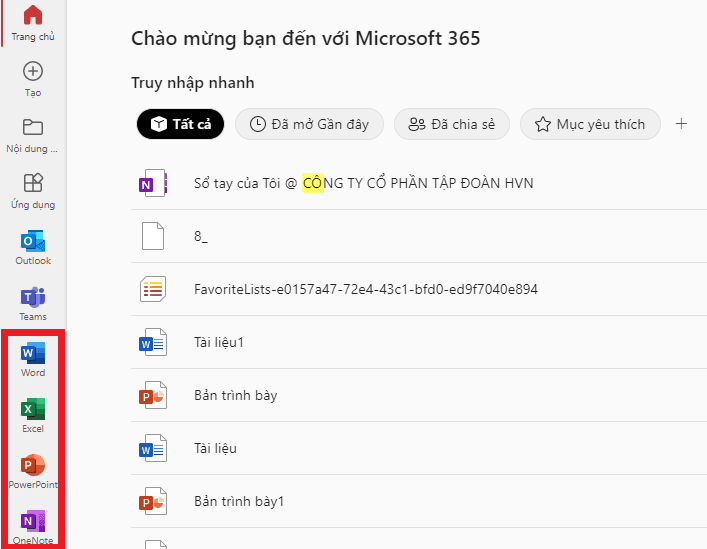The height and width of the screenshot is (549, 707).
Task: Open FavoriteLists-e0157a47 file name
Action: (366, 289)
